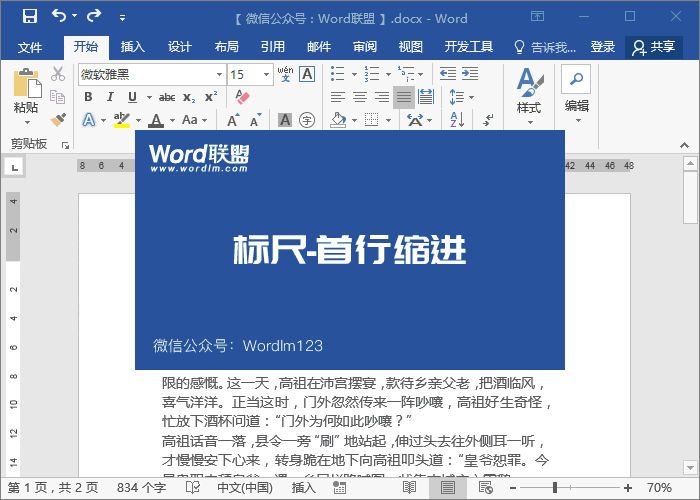Image resolution: width=700 pixels, height=500 pixels.
Task: Shrink font size with smaller A
Action: point(255,120)
